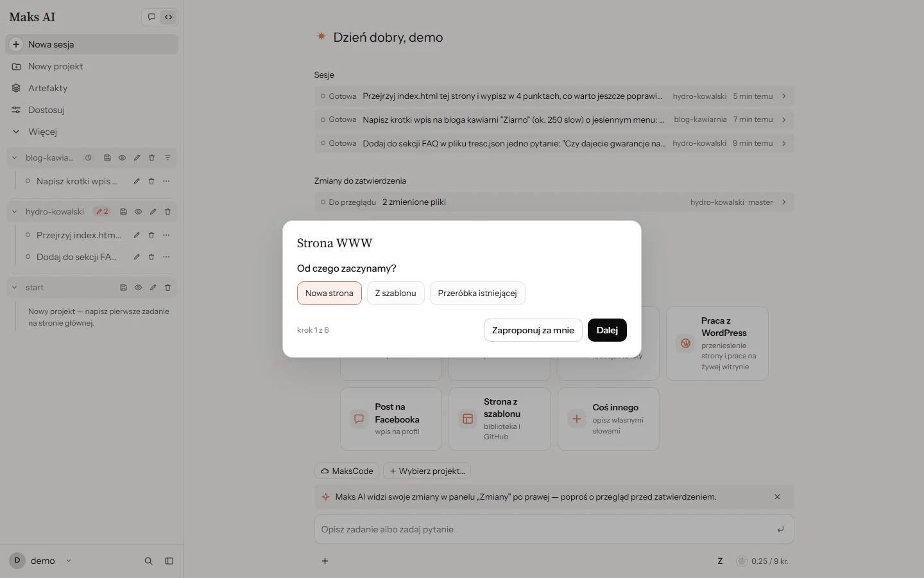Image resolution: width=924 pixels, height=578 pixels.
Task: Open 'Nowy projekt' in sidebar
Action: [x=92, y=66]
